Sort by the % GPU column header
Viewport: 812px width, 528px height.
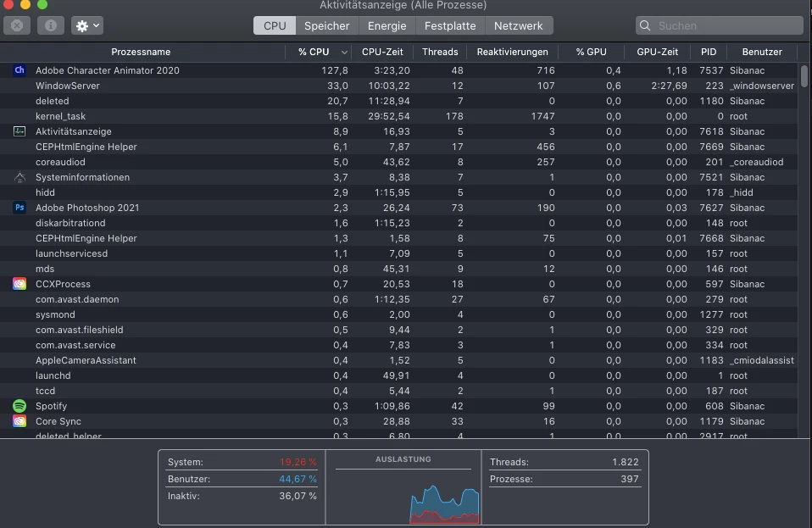(x=591, y=52)
